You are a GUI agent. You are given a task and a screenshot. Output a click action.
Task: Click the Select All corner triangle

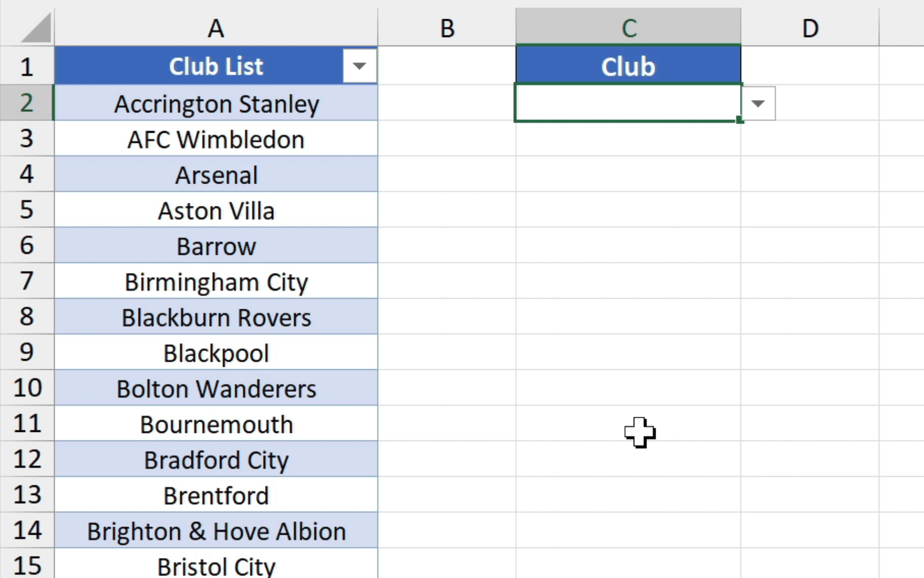(35, 28)
